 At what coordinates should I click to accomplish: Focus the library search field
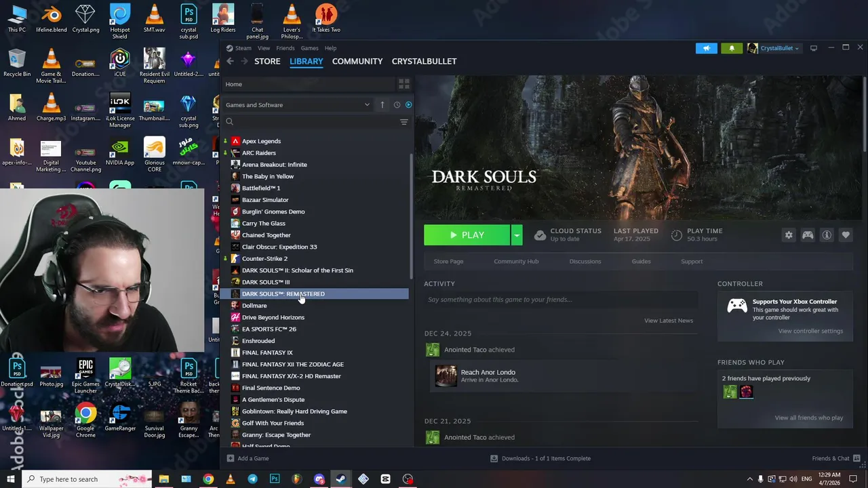(x=312, y=122)
